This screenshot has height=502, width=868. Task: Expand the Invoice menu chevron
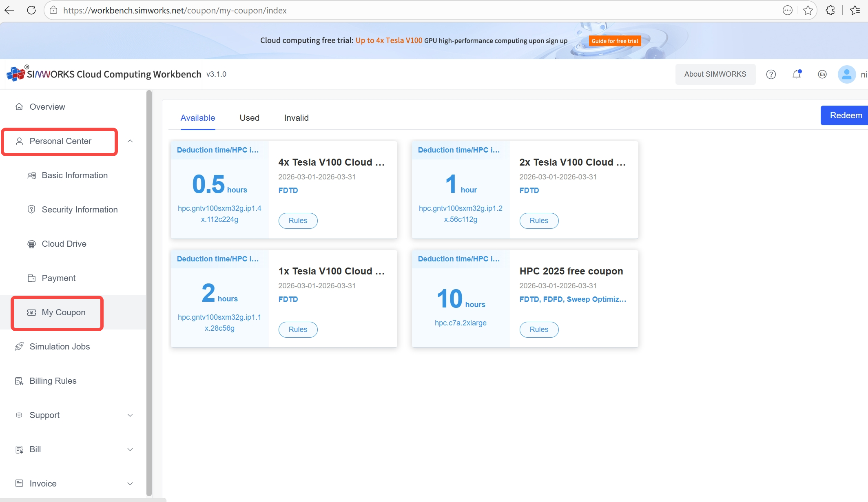coord(130,484)
